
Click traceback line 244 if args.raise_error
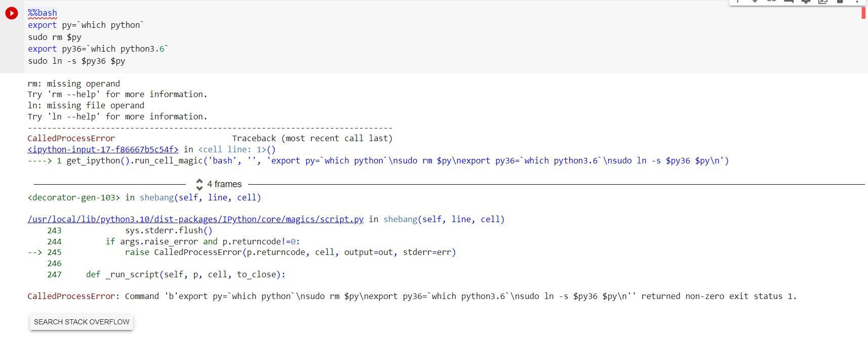click(174, 241)
